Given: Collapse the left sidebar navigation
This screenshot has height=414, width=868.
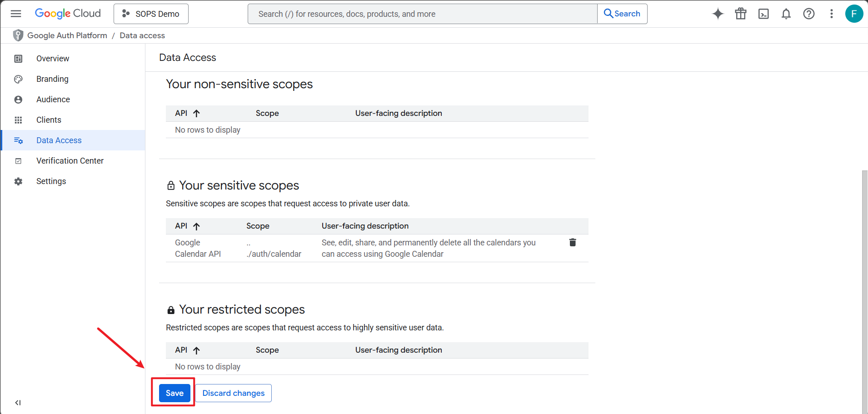Looking at the screenshot, I should coord(18,403).
